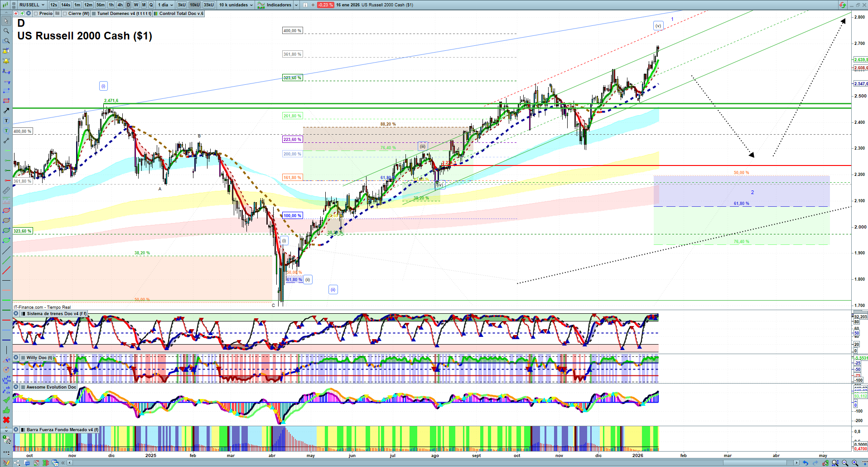Screen dimensions: 868x467
Task: Toggle the Cierre (W) checkbox
Action: (65, 14)
